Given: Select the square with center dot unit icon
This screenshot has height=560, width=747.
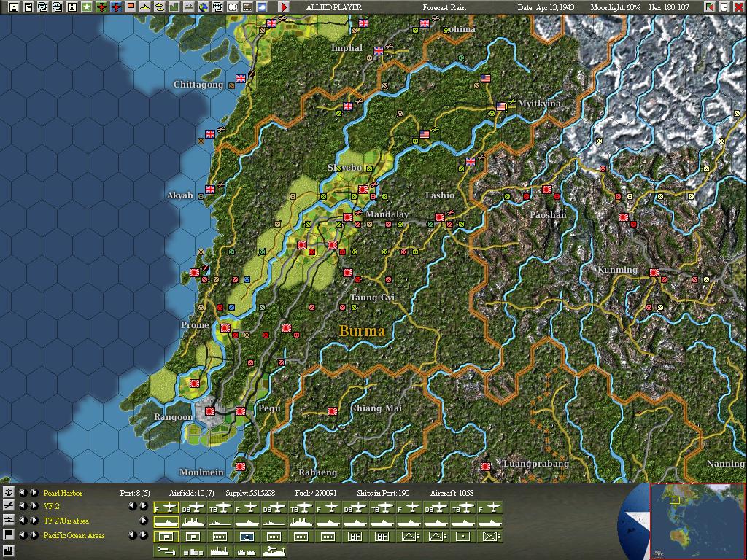Looking at the screenshot, I should pyautogui.click(x=462, y=537).
